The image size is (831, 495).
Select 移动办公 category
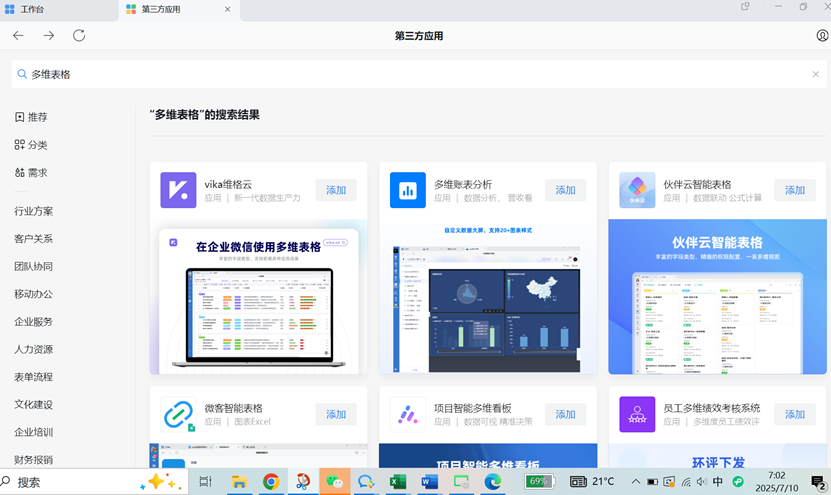click(x=33, y=294)
